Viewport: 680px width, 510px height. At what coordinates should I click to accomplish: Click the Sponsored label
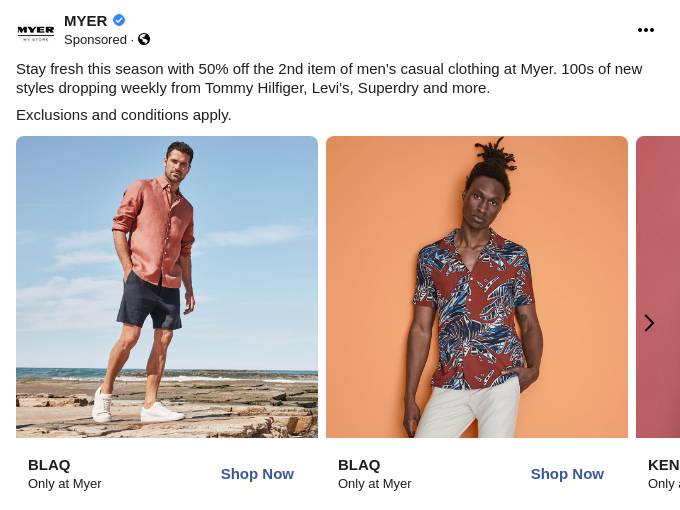pyautogui.click(x=95, y=40)
